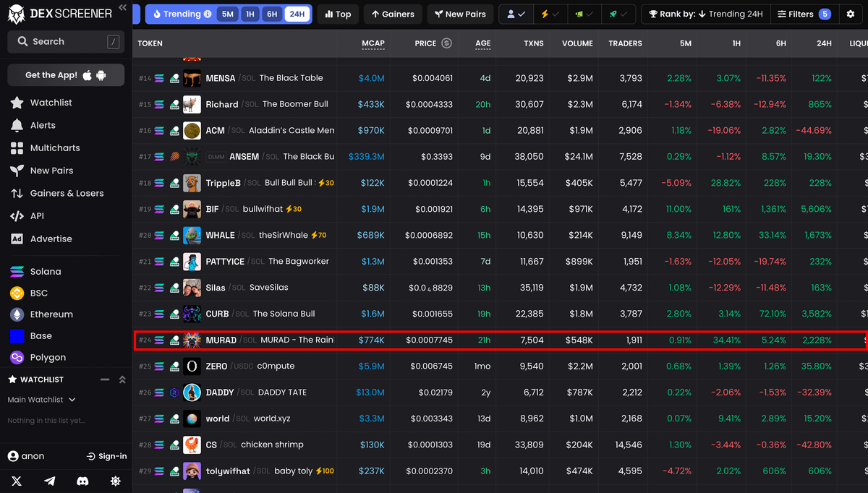The image size is (868, 493).
Task: Open Gainers & Losers arrows icon
Action: tap(17, 193)
